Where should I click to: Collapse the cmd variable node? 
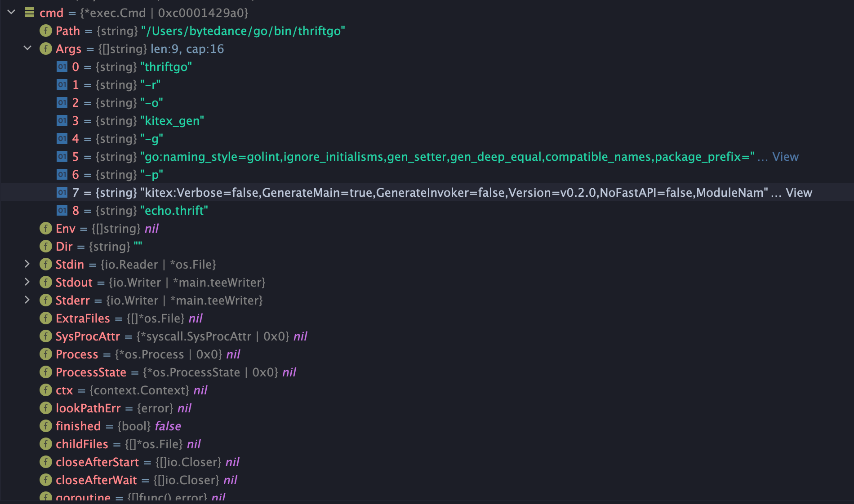point(11,13)
